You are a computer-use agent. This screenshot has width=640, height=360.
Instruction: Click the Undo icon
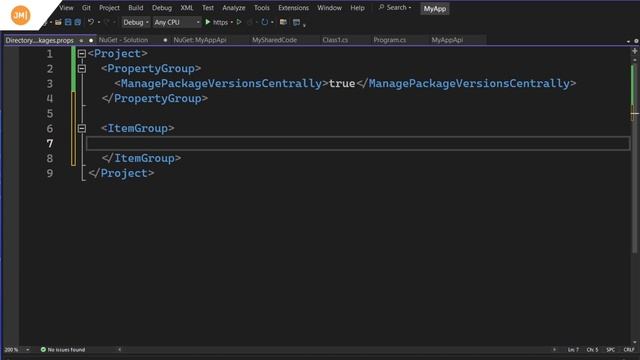(91, 22)
